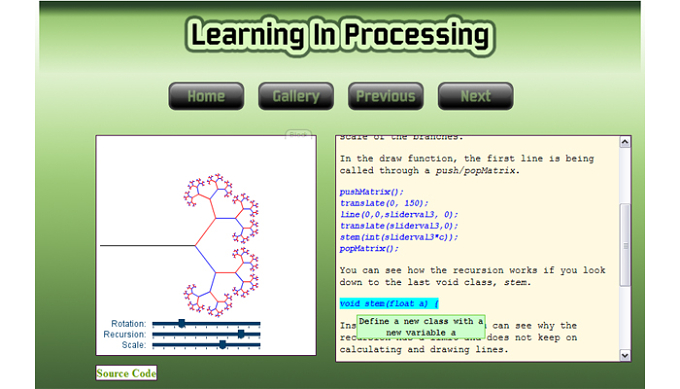Go to the Previous lesson
Image resolution: width=680 pixels, height=389 pixels.
tap(386, 96)
